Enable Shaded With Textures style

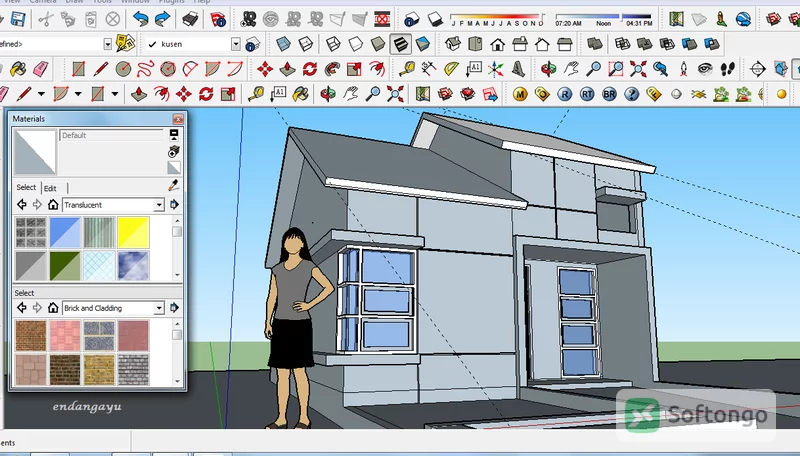401,44
